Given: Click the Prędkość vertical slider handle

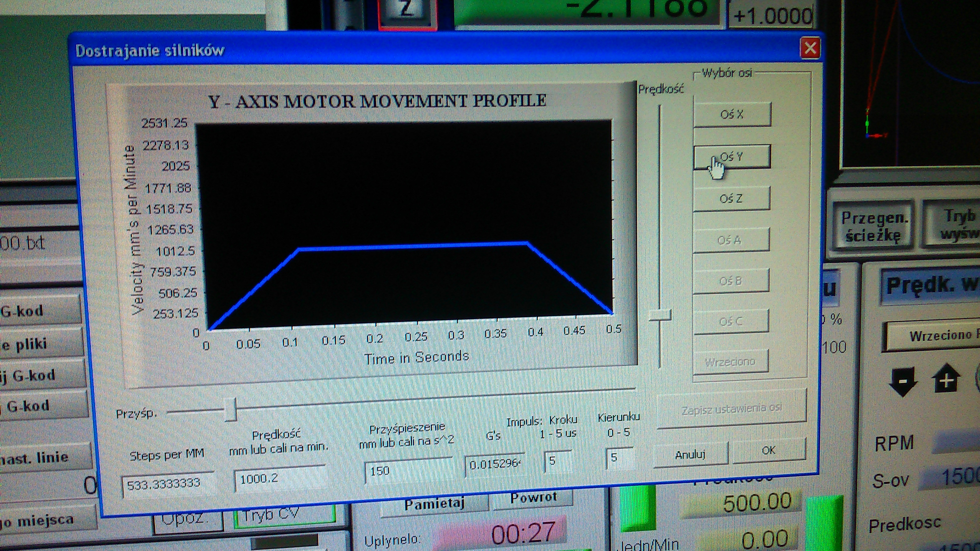Looking at the screenshot, I should pos(660,315).
